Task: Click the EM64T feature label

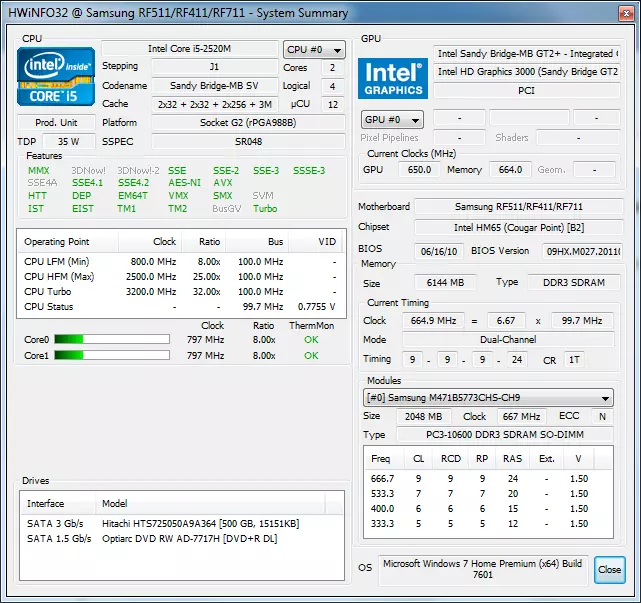Action: 132,195
